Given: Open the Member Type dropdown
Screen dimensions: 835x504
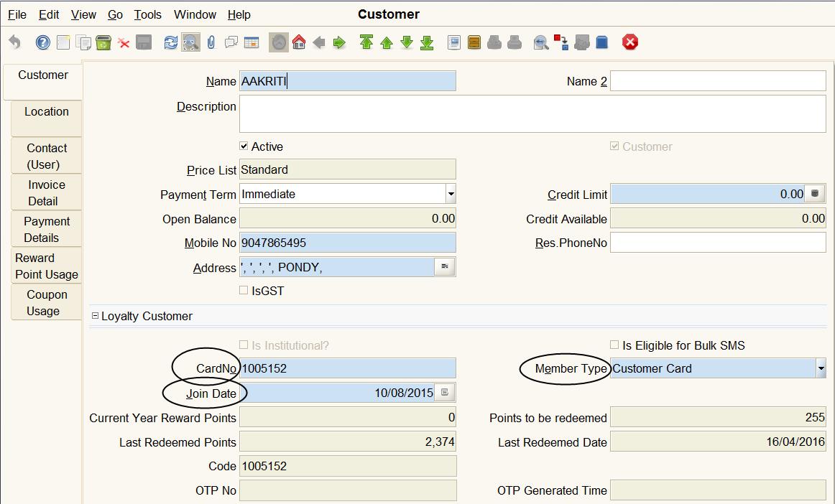Looking at the screenshot, I should pos(821,368).
